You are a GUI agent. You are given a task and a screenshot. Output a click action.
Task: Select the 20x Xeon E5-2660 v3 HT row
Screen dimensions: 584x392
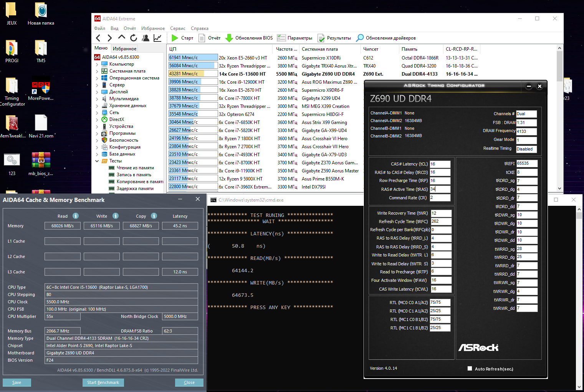point(323,58)
